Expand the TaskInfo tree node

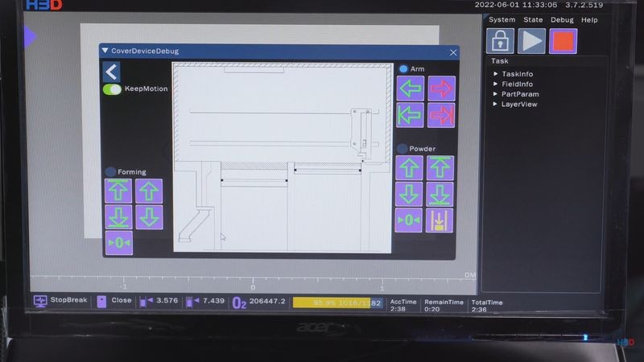tap(496, 74)
